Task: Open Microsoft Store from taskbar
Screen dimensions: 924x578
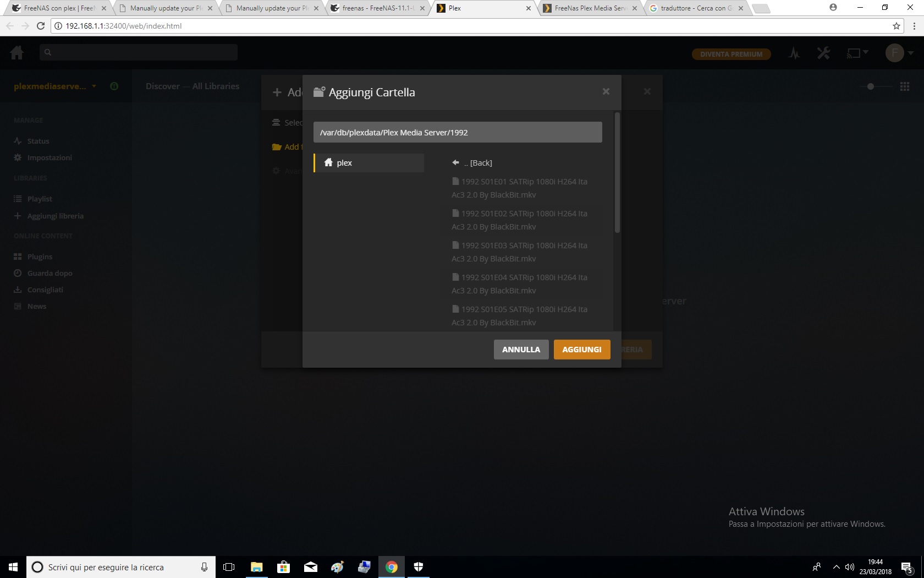Action: point(284,567)
